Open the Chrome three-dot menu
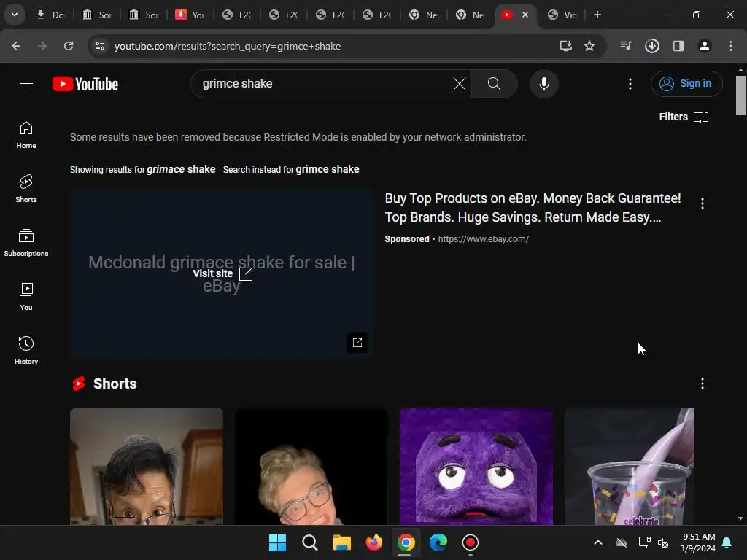Viewport: 747px width, 560px height. (x=731, y=46)
